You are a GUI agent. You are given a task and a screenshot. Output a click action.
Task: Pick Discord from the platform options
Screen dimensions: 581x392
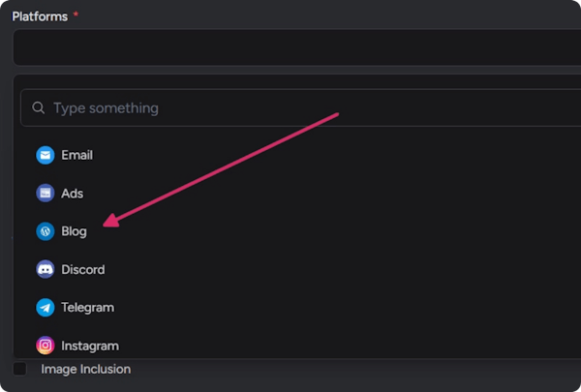[82, 269]
